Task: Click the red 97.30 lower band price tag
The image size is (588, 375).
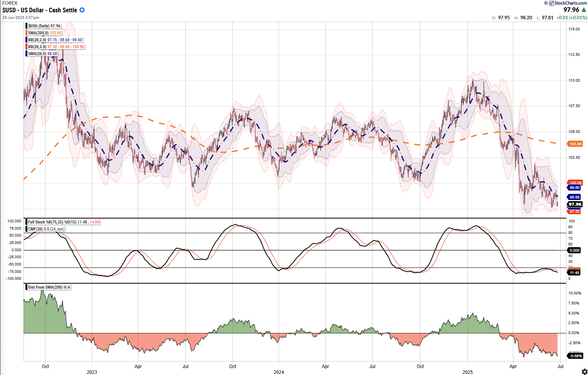Action: tap(574, 211)
